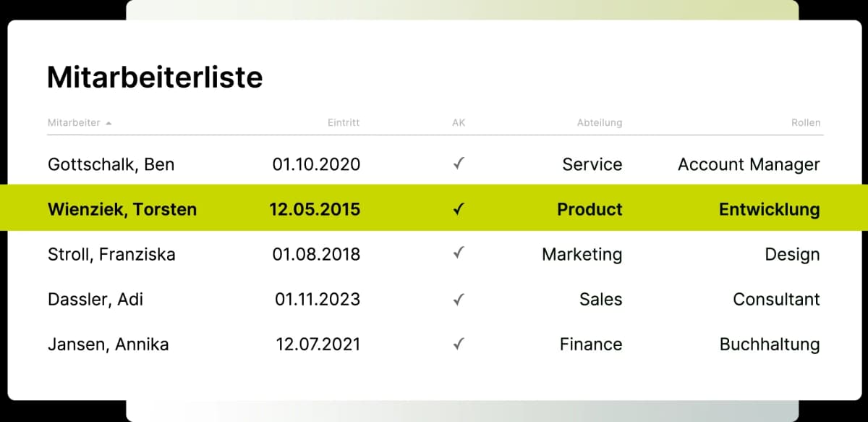Screen dimensions: 868x422
Task: Open employee Jansen, Annika
Action: (108, 345)
